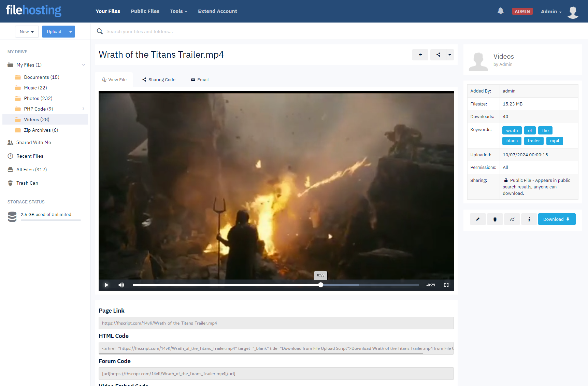Play the Wrath of the Titans video
The height and width of the screenshot is (386, 588).
click(x=106, y=285)
